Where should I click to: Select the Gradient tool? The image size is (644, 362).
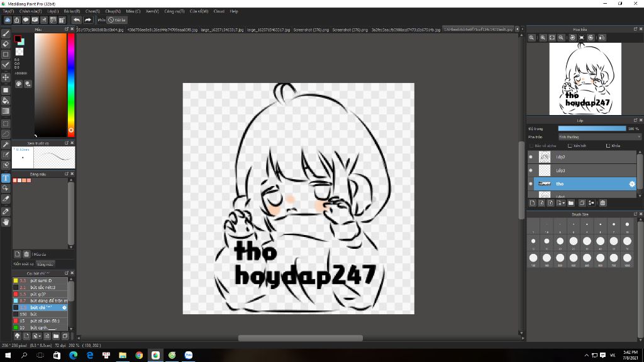pos(6,111)
